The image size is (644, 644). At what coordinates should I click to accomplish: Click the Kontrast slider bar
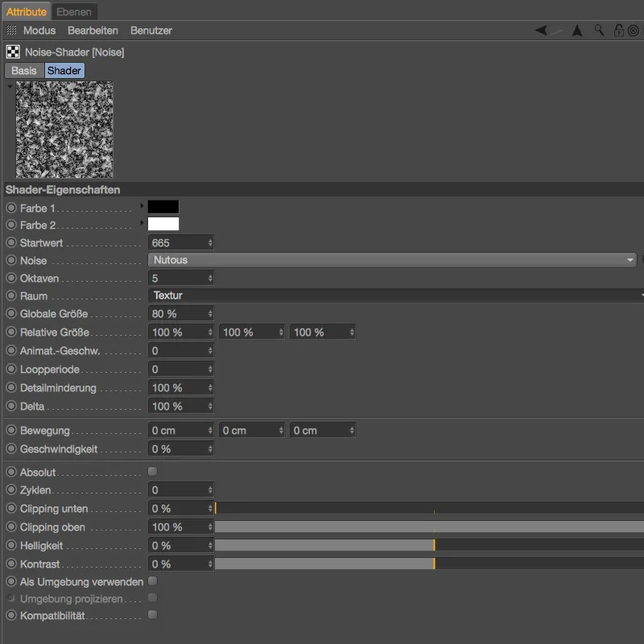click(x=429, y=564)
